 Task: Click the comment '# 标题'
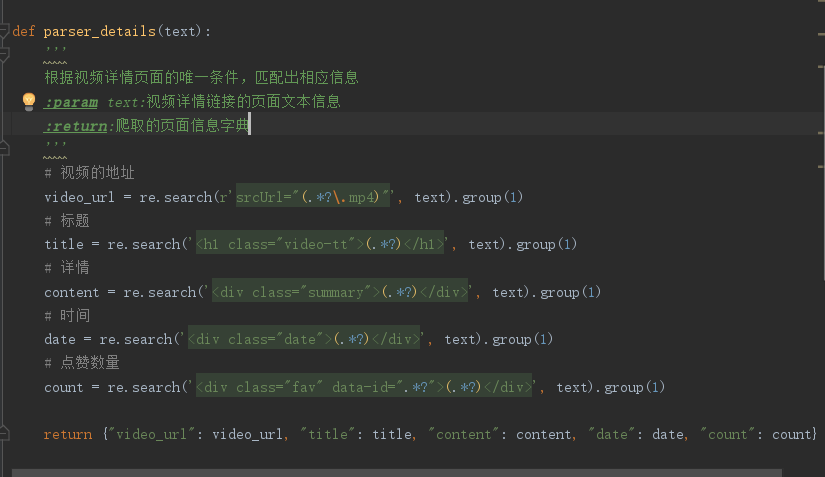pos(67,220)
